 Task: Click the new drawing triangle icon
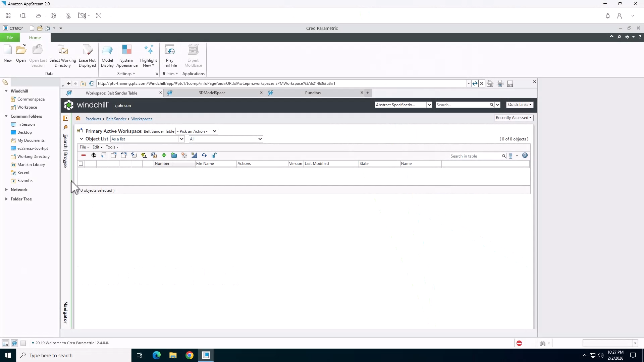[x=194, y=155]
